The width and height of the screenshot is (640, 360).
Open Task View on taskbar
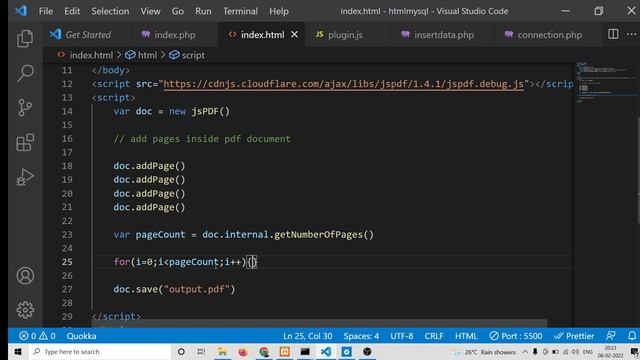click(x=201, y=351)
